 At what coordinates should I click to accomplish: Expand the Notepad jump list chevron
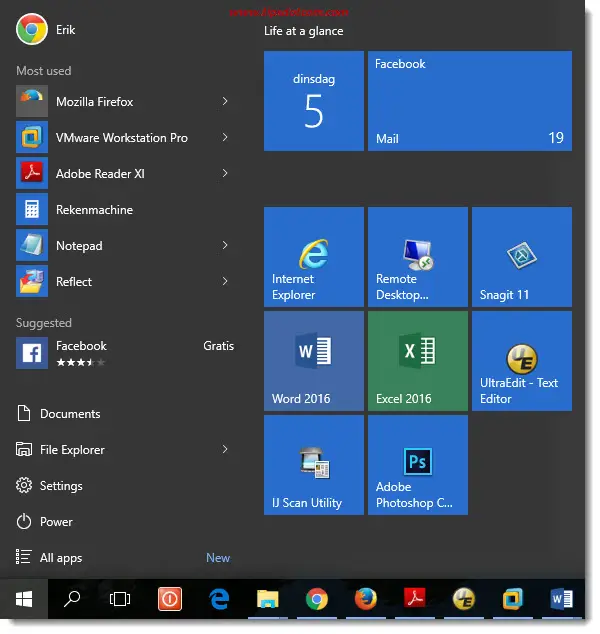click(x=225, y=245)
